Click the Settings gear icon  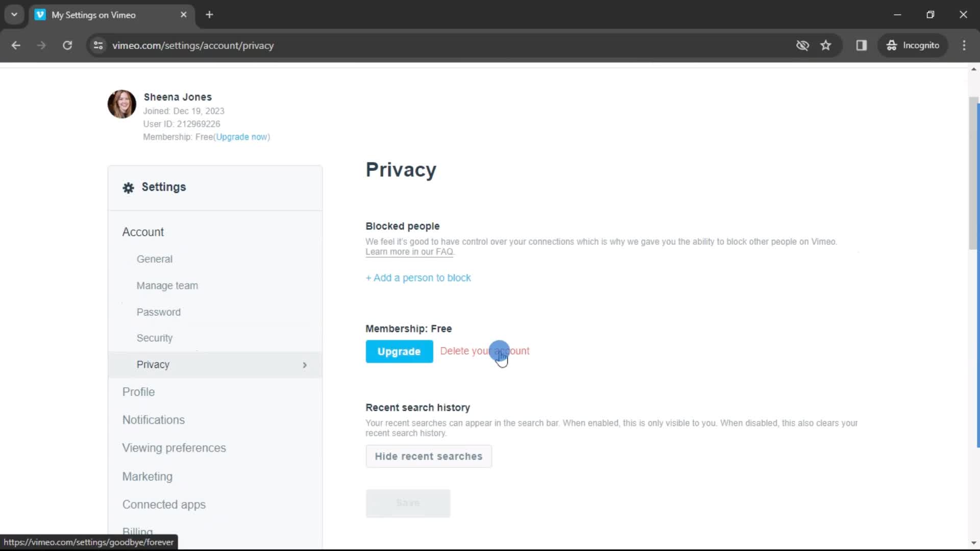click(129, 187)
